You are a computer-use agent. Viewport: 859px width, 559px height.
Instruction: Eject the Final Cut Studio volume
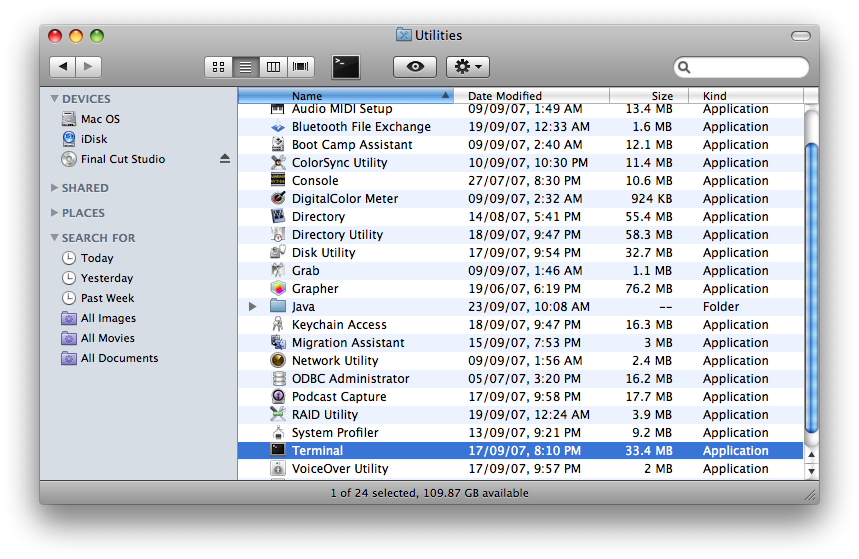click(225, 159)
